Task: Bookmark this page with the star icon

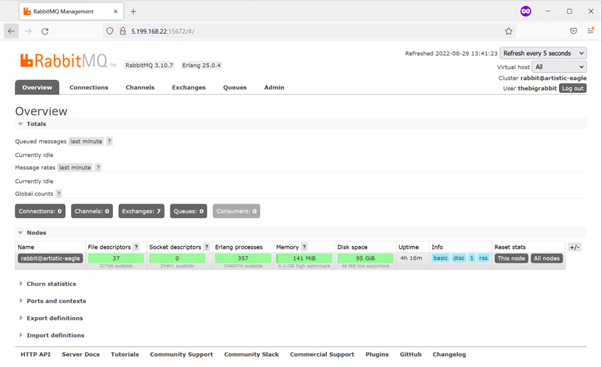Action: [x=509, y=31]
